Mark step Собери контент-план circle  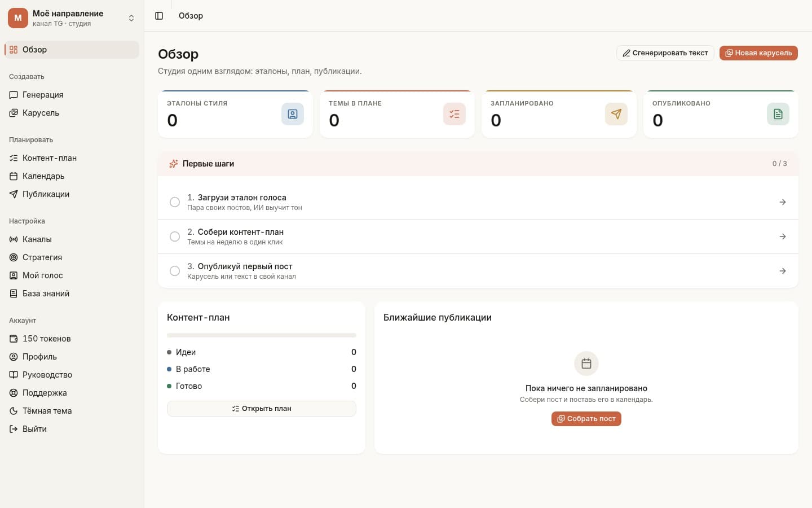tap(175, 237)
